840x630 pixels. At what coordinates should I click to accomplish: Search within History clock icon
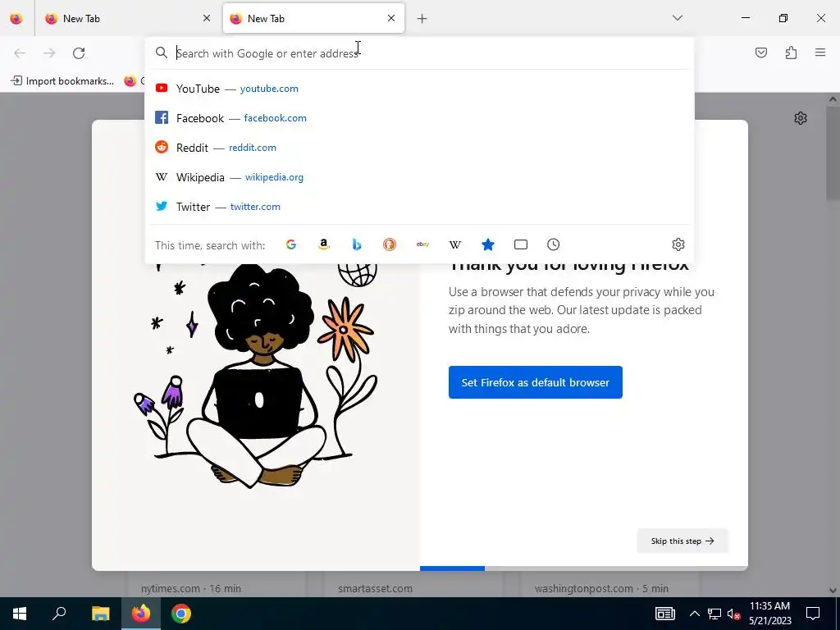pyautogui.click(x=554, y=244)
